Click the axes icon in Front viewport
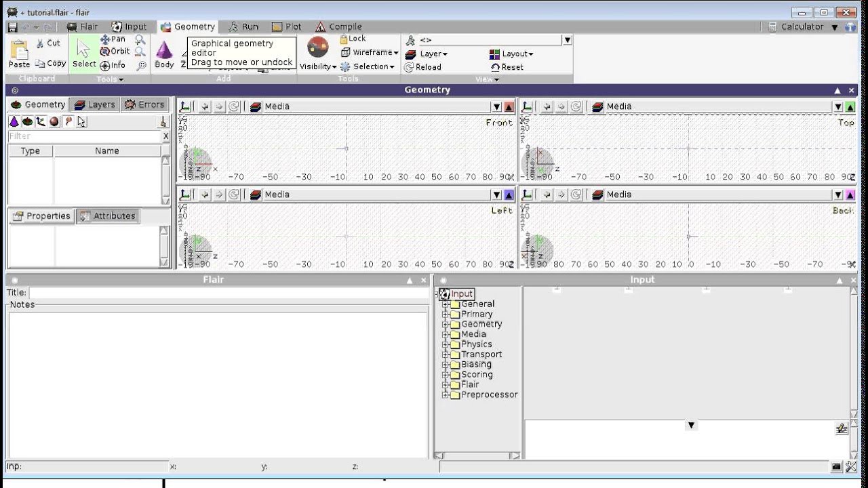 coord(184,106)
